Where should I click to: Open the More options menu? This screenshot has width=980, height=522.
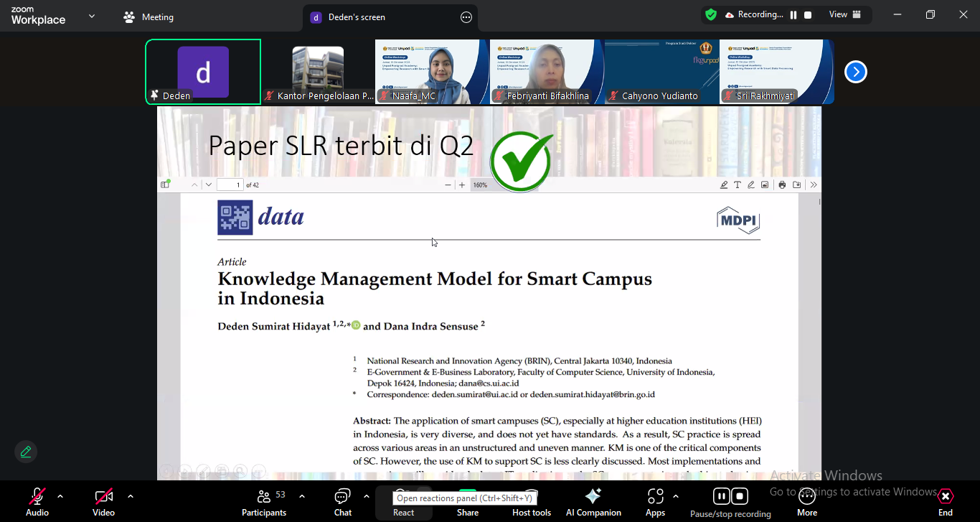tap(807, 501)
